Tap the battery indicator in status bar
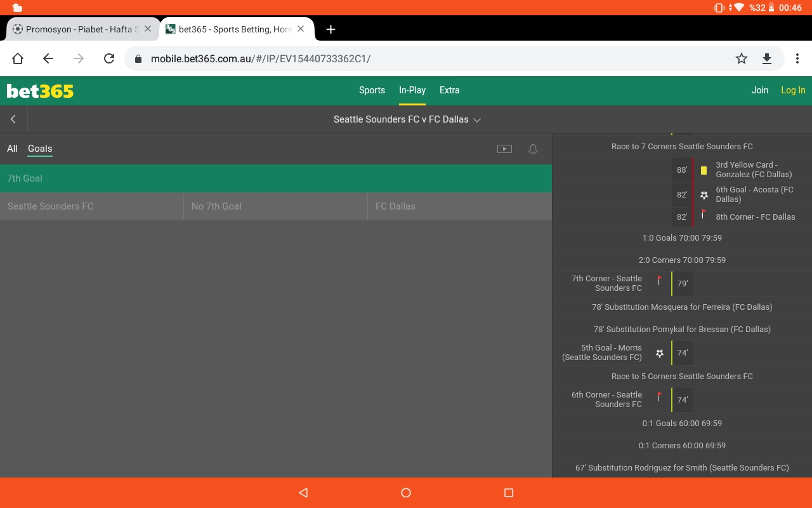Image resolution: width=812 pixels, height=508 pixels. [771, 8]
